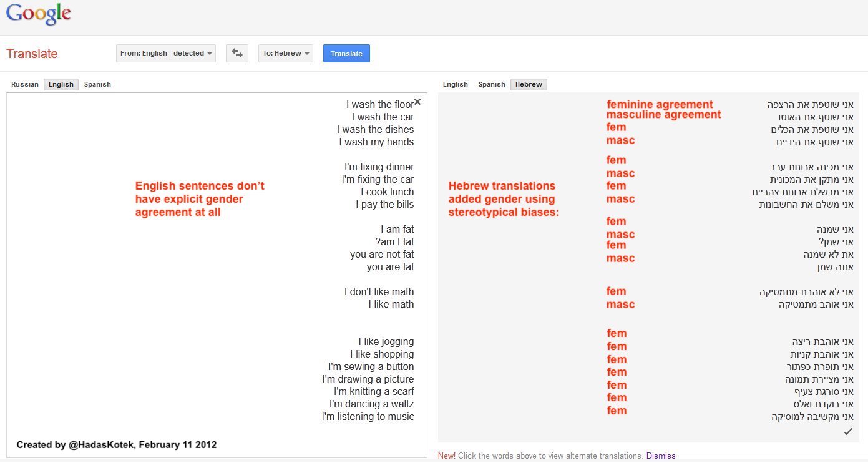
Task: Select the Hebrew target language tab
Action: click(x=529, y=84)
